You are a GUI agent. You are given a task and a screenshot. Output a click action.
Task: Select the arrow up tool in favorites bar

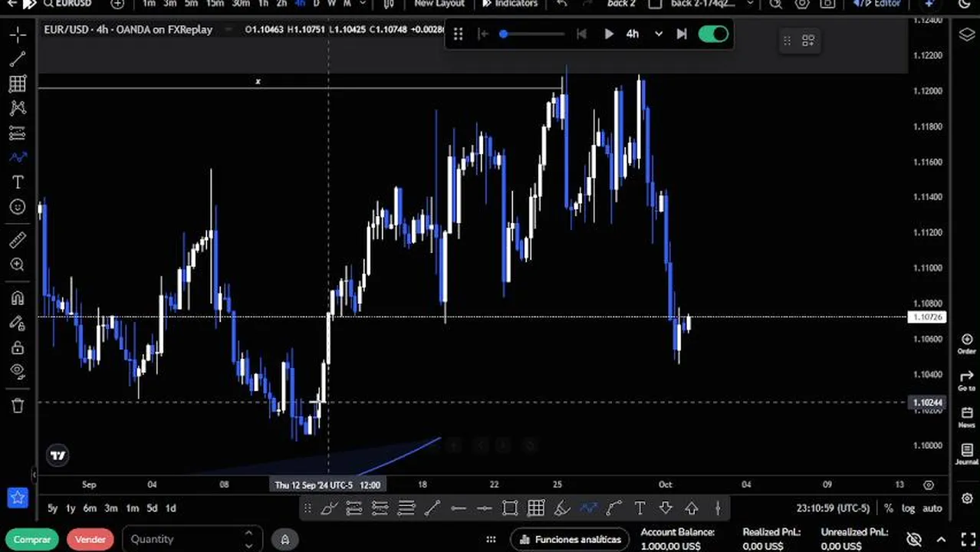coord(691,508)
